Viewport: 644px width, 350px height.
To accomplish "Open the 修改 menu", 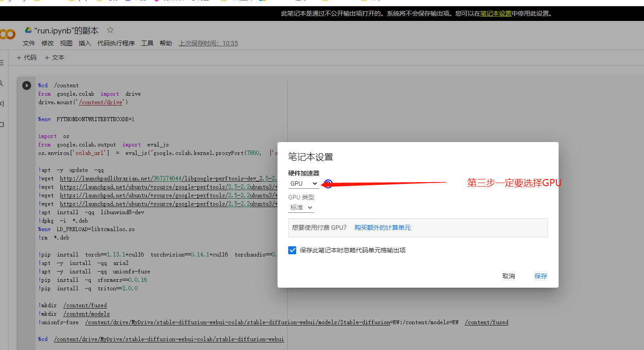I will (48, 43).
